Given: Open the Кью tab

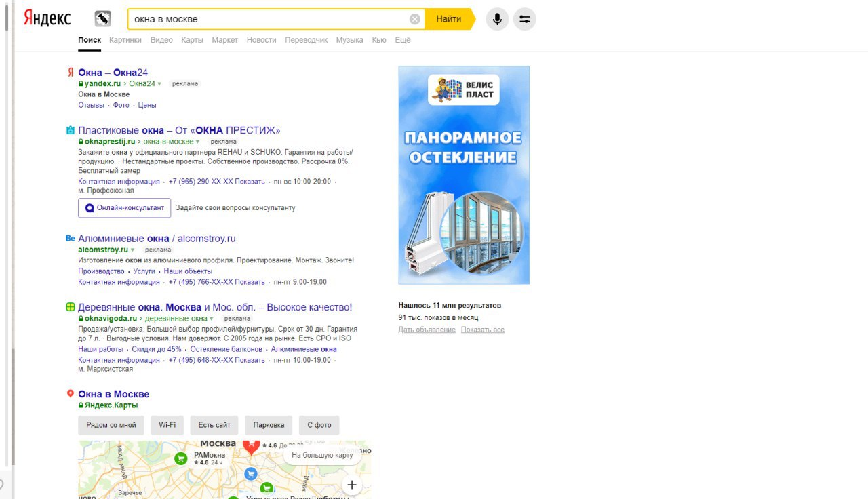Looking at the screenshot, I should 379,40.
